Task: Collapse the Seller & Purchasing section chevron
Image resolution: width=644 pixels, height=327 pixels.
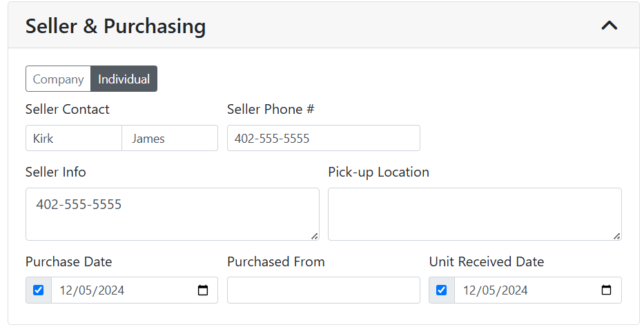Action: pos(609,26)
